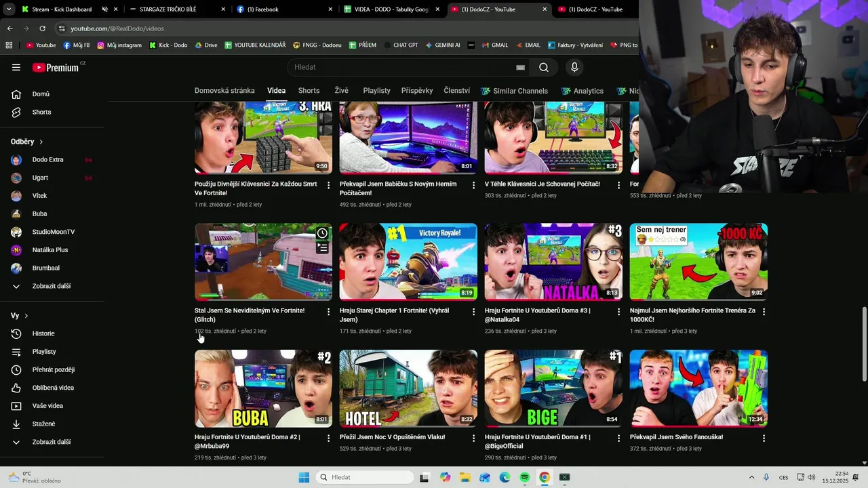Open video title Překvapil Jsem Svého Fanouška
The width and height of the screenshot is (868, 488).
coord(676,437)
